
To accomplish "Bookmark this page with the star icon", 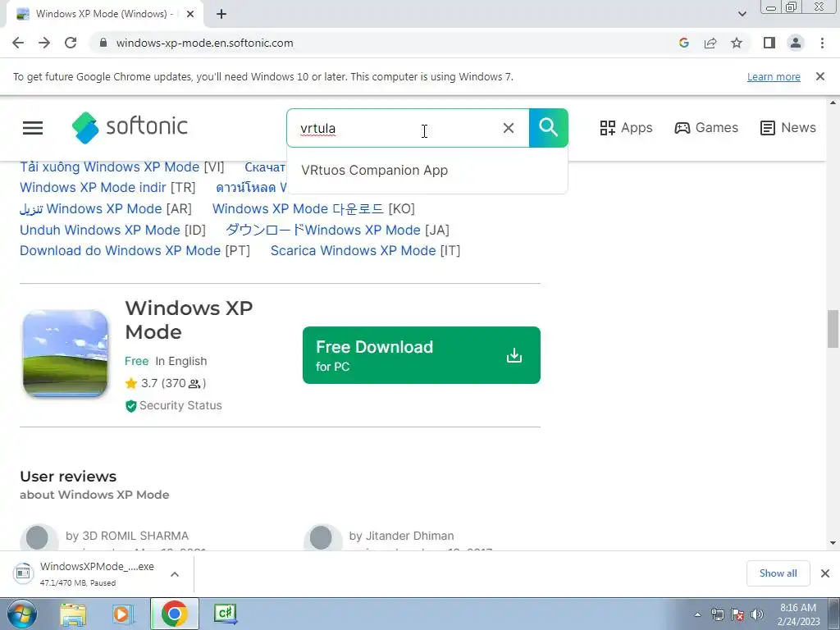I will click(737, 43).
